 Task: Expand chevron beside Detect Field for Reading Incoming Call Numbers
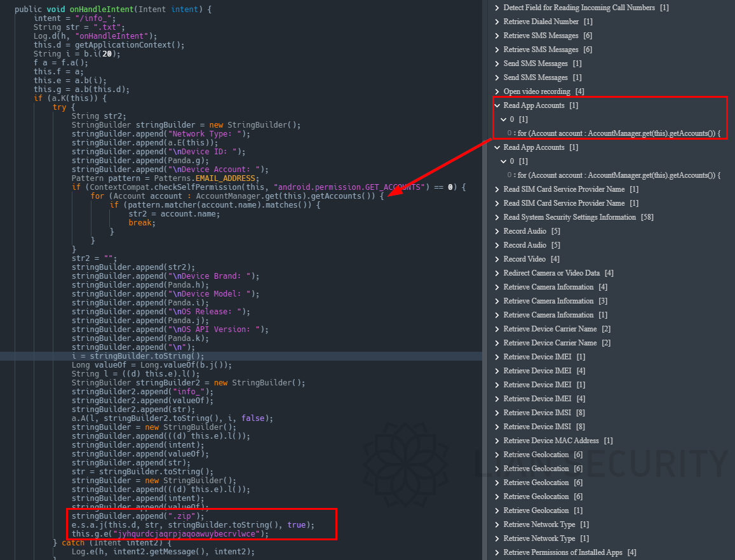[497, 8]
